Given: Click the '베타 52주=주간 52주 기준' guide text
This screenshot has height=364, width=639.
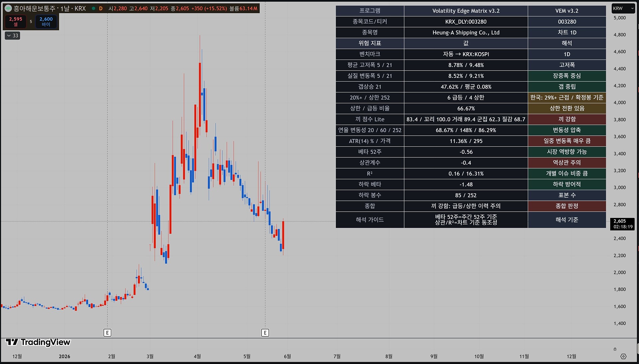Looking at the screenshot, I should pyautogui.click(x=466, y=217).
